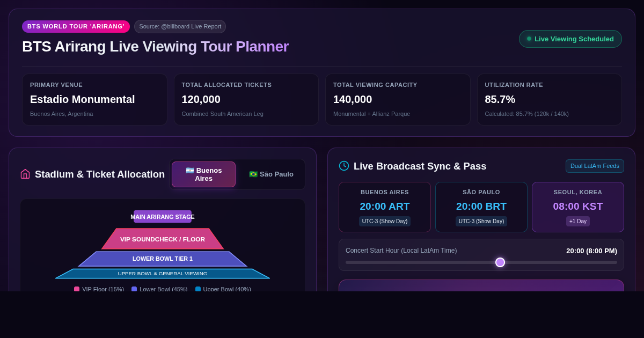The height and width of the screenshot is (338, 644).
Task: Switch to the São Paulo stadium tab
Action: coord(271,174)
